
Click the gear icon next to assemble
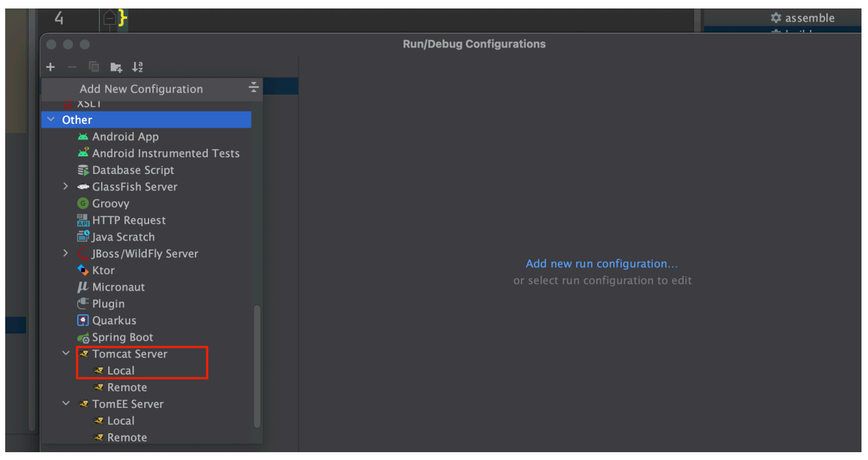point(776,18)
